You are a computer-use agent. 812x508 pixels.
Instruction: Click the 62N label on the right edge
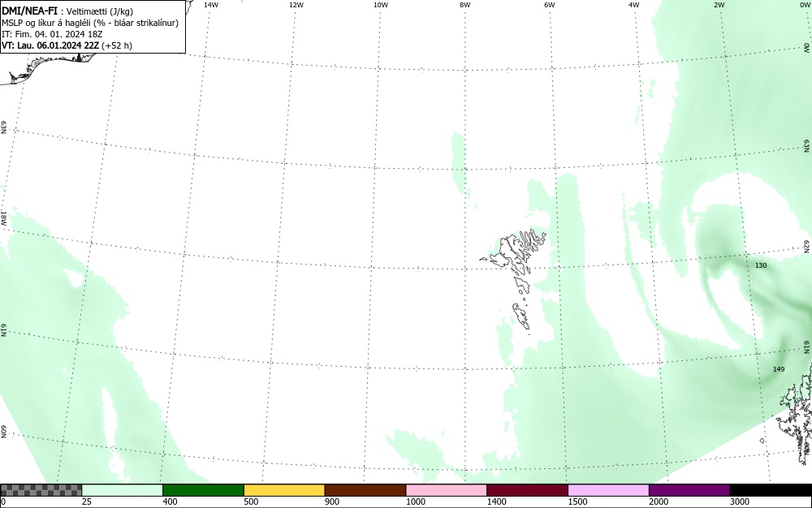807,247
